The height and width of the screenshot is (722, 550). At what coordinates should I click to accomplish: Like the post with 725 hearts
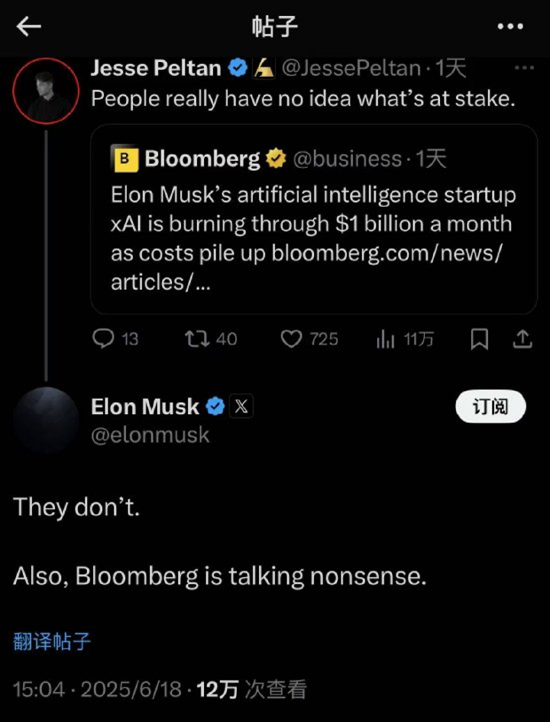[x=309, y=339]
